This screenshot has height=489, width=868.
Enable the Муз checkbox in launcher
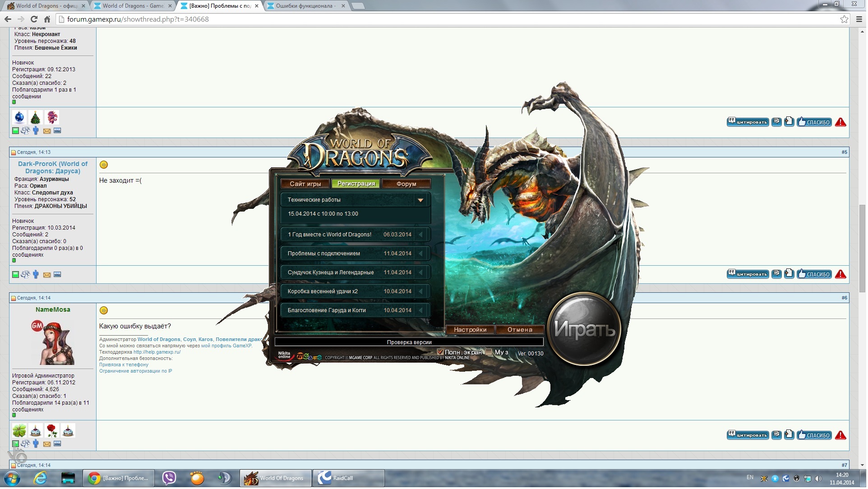[x=489, y=353]
